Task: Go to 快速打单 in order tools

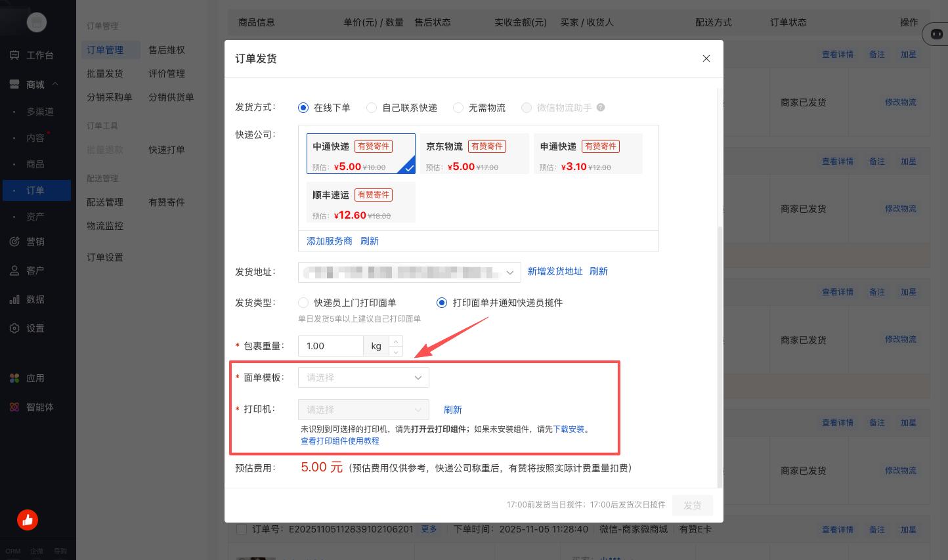Action: [167, 150]
